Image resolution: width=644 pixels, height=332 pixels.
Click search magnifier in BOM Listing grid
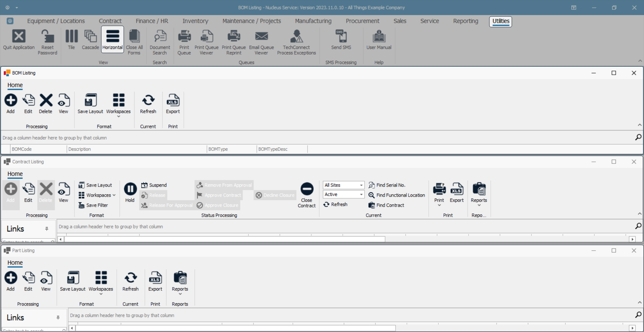click(638, 137)
